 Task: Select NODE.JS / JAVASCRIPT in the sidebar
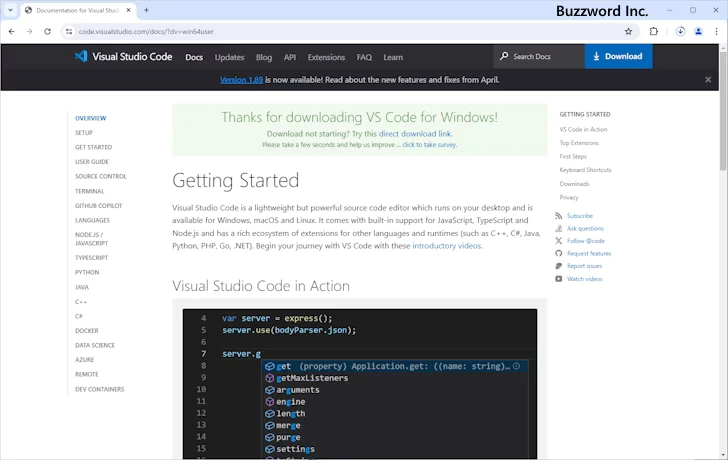pyautogui.click(x=91, y=239)
